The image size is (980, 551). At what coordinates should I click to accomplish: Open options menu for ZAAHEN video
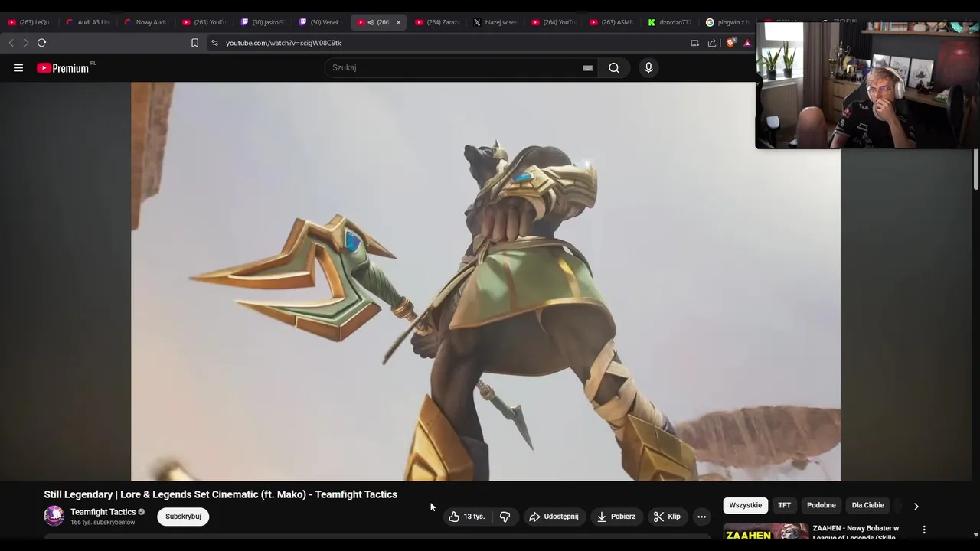coord(924,530)
